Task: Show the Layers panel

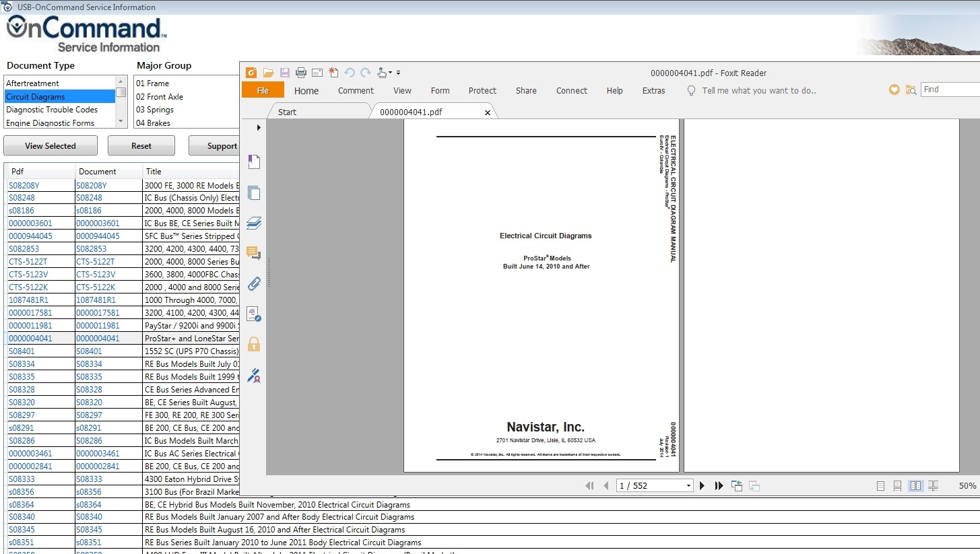Action: (x=254, y=223)
